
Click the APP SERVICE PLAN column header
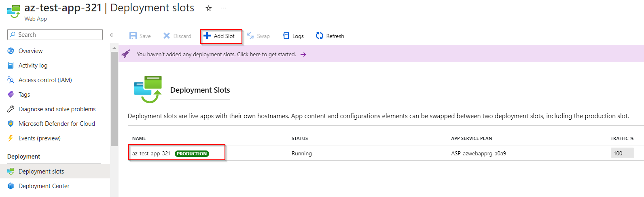tap(472, 138)
